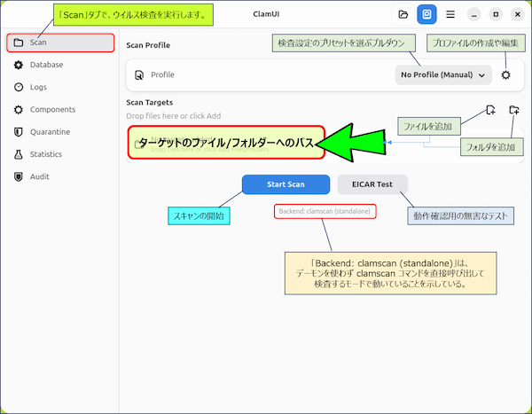Click the Profile document search icon
Viewport: 532px width, 414px height.
(x=139, y=75)
